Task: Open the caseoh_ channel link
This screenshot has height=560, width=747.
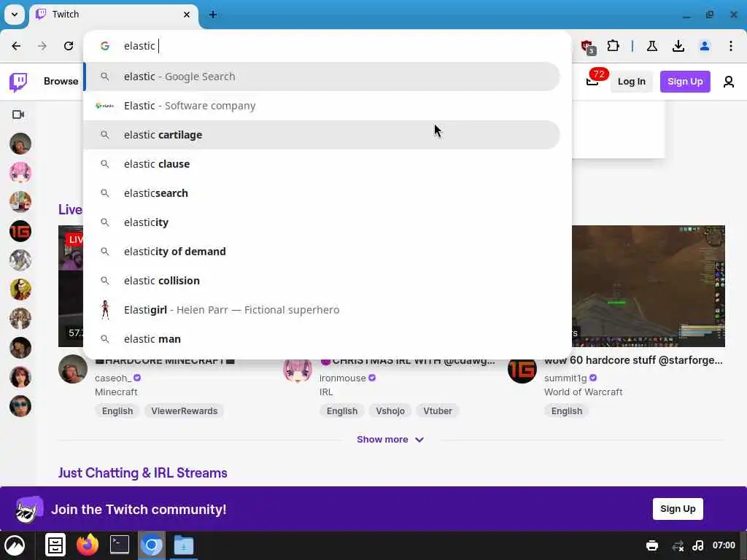Action: (x=113, y=378)
